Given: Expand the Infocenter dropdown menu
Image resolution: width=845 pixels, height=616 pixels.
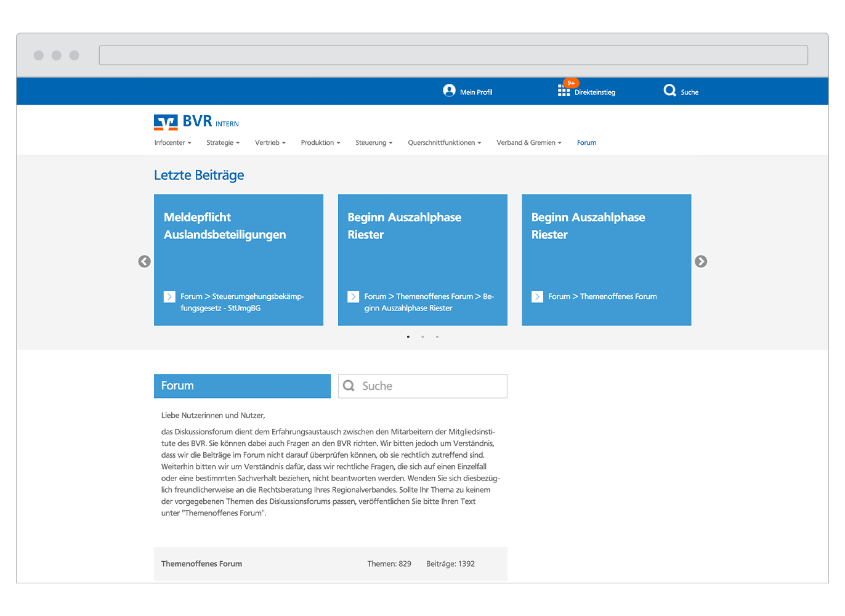Looking at the screenshot, I should point(172,143).
